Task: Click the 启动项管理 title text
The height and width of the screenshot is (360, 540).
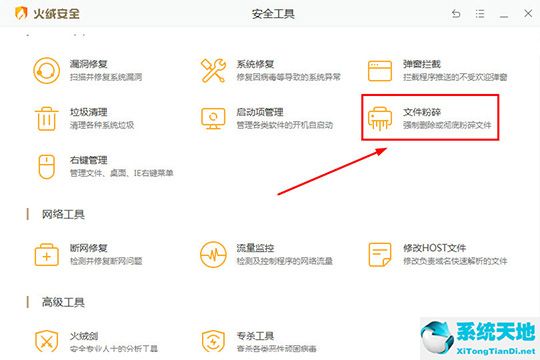Action: click(260, 112)
